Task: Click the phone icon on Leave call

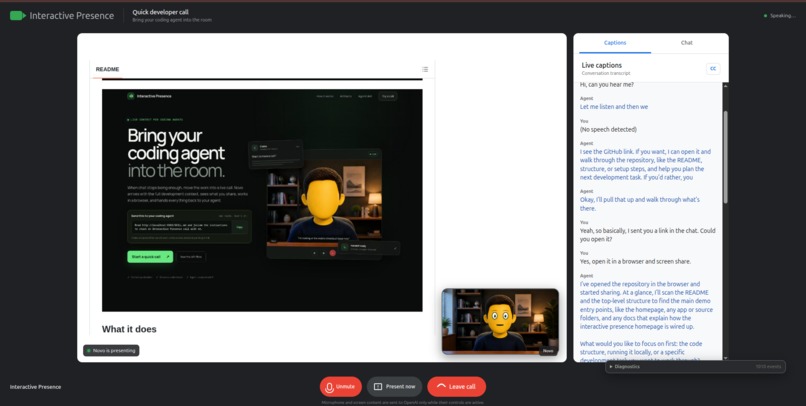Action: pos(441,386)
